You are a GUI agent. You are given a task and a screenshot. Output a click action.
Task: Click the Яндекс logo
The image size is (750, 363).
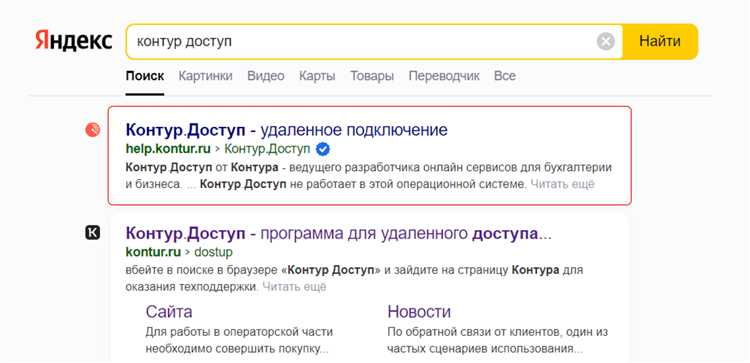[x=74, y=42]
